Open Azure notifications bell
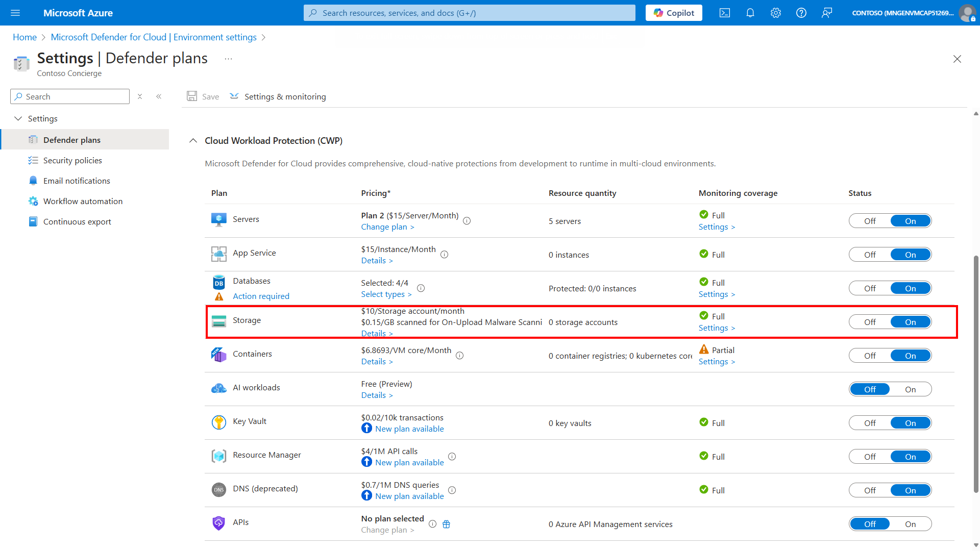980x551 pixels. (x=750, y=13)
